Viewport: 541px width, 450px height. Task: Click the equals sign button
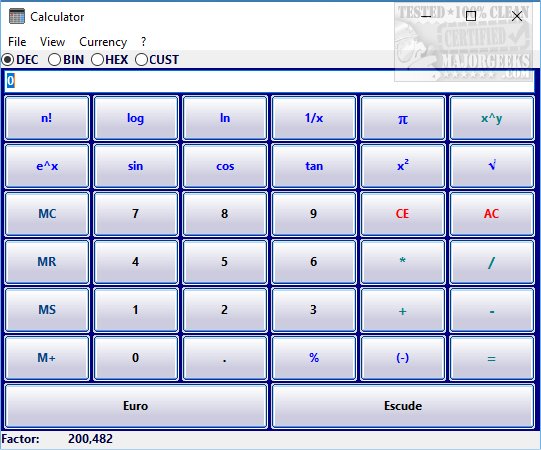492,358
